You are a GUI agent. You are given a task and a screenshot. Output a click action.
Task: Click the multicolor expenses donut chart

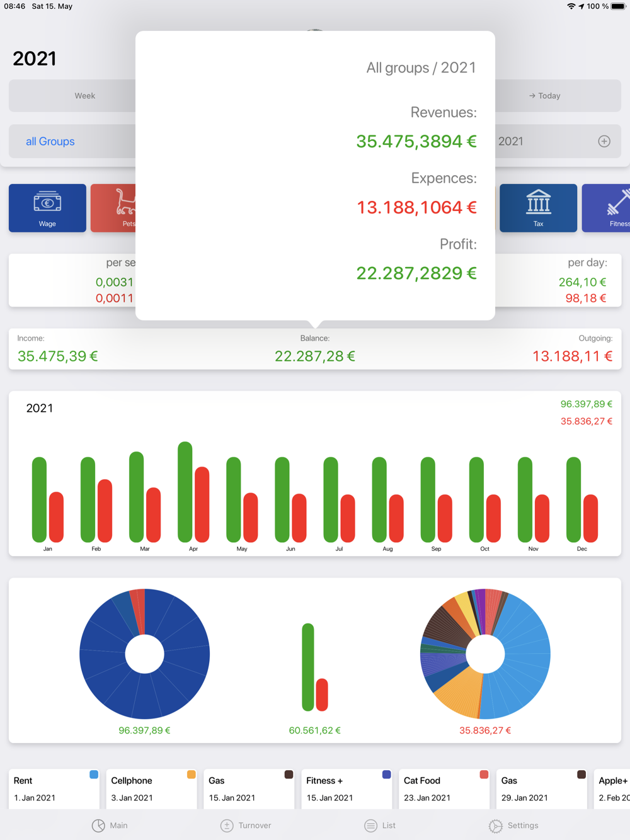[485, 654]
